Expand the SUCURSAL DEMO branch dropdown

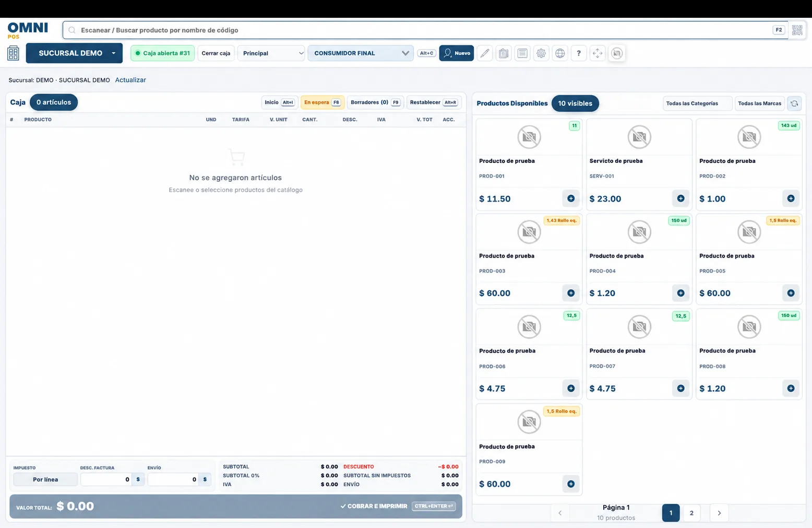point(74,53)
